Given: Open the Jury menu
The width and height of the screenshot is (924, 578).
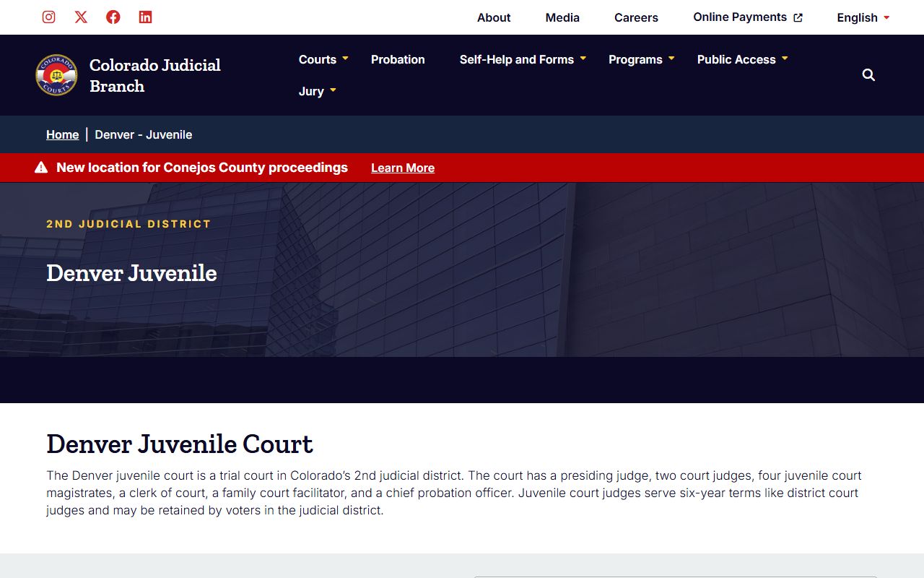Looking at the screenshot, I should tap(311, 91).
